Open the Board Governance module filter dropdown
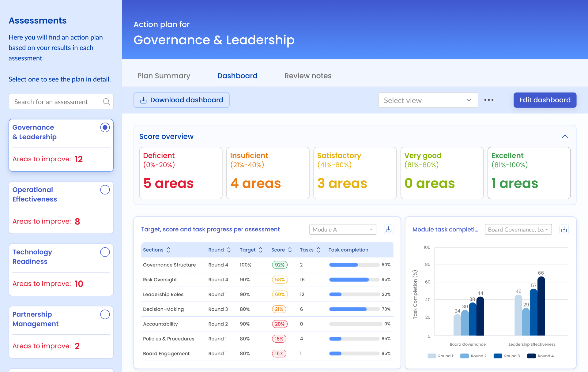 (518, 229)
